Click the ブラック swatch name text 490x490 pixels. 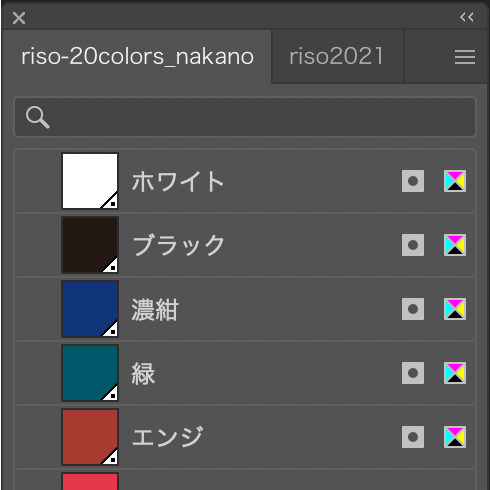point(179,245)
